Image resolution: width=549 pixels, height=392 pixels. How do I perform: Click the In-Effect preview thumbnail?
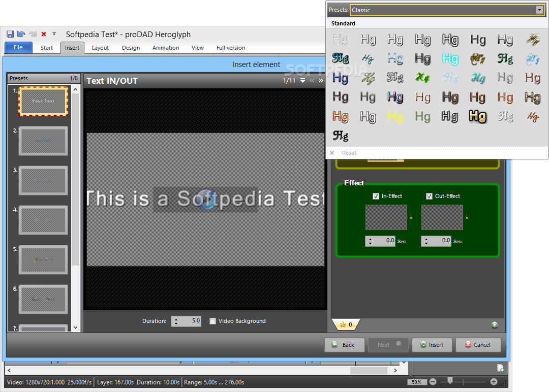point(386,217)
